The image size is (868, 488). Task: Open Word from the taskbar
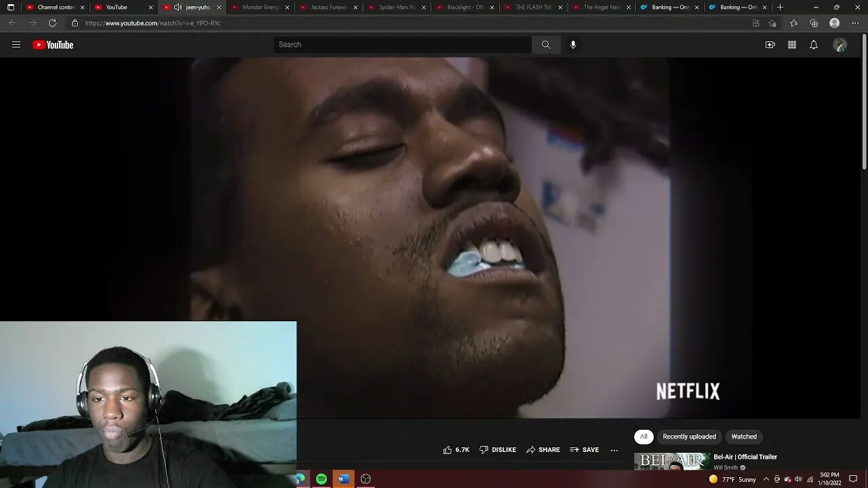(x=344, y=479)
